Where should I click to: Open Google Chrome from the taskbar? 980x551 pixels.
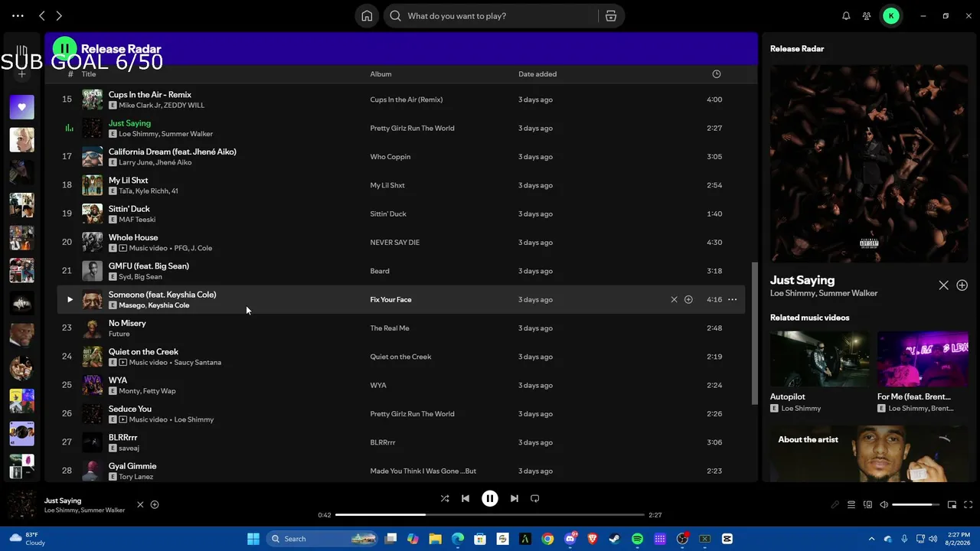(547, 539)
